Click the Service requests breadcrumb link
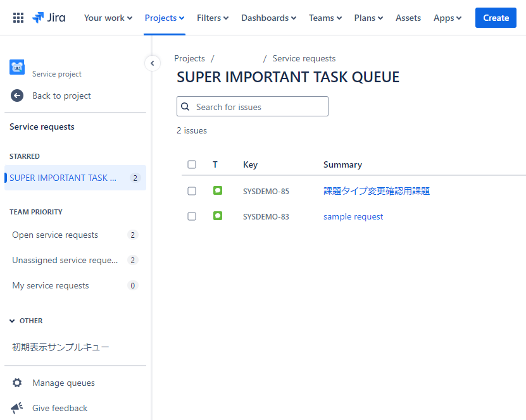The image size is (526, 420). [304, 58]
